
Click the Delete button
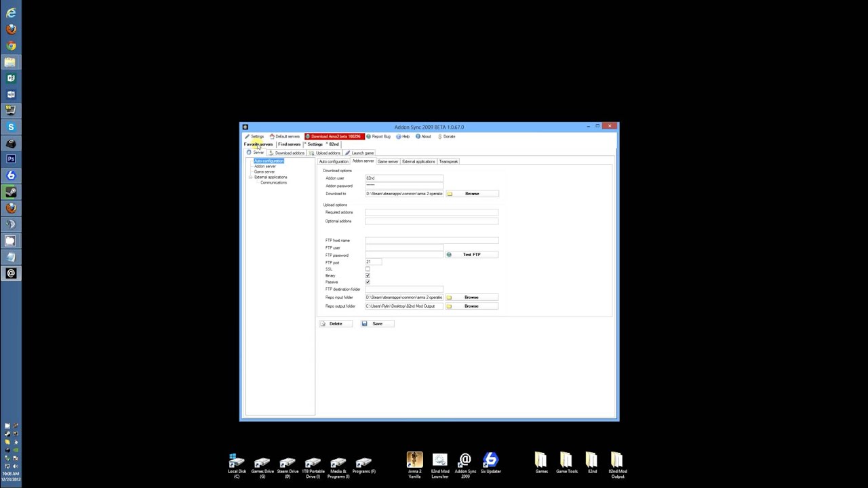[x=336, y=323]
